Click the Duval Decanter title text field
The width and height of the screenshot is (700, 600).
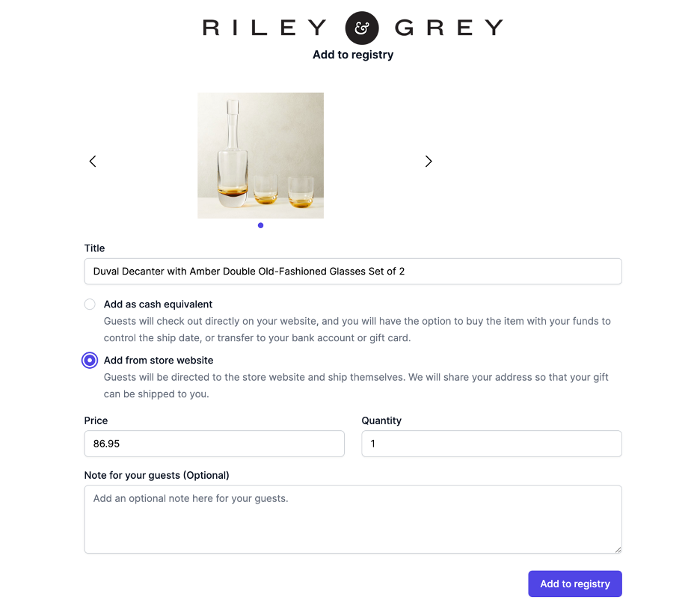352,271
